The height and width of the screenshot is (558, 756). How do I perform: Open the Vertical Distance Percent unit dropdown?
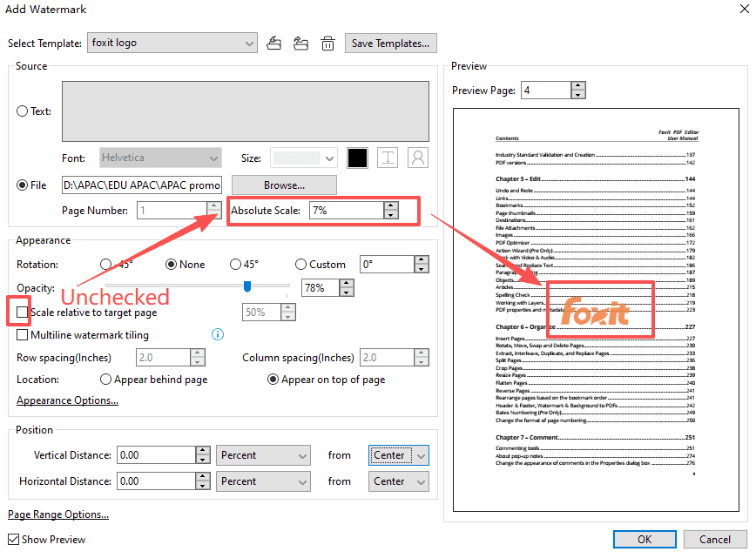[263, 455]
